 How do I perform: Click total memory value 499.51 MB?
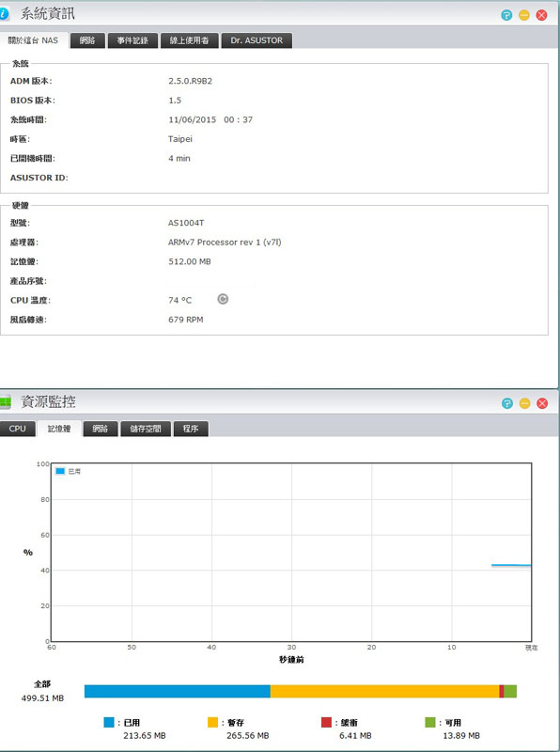[x=42, y=698]
